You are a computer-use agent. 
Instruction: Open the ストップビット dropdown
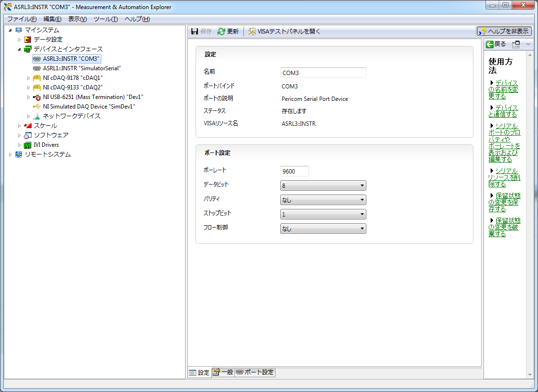pos(323,214)
